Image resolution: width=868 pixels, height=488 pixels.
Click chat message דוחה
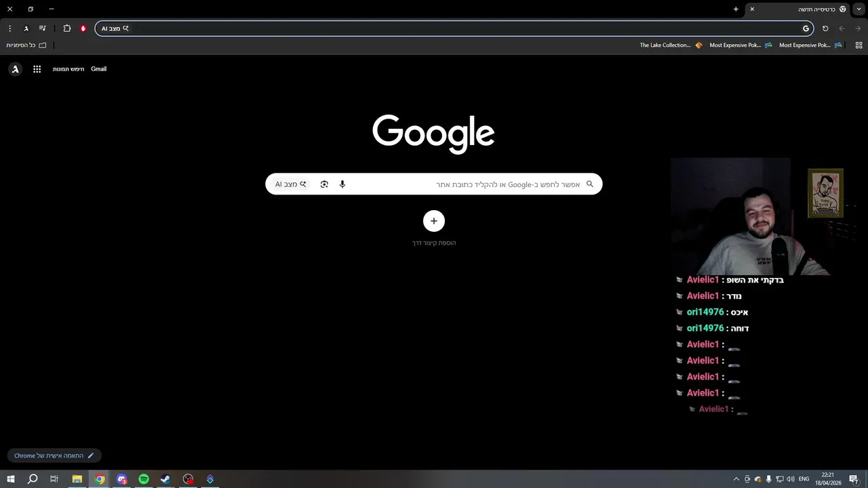741,329
